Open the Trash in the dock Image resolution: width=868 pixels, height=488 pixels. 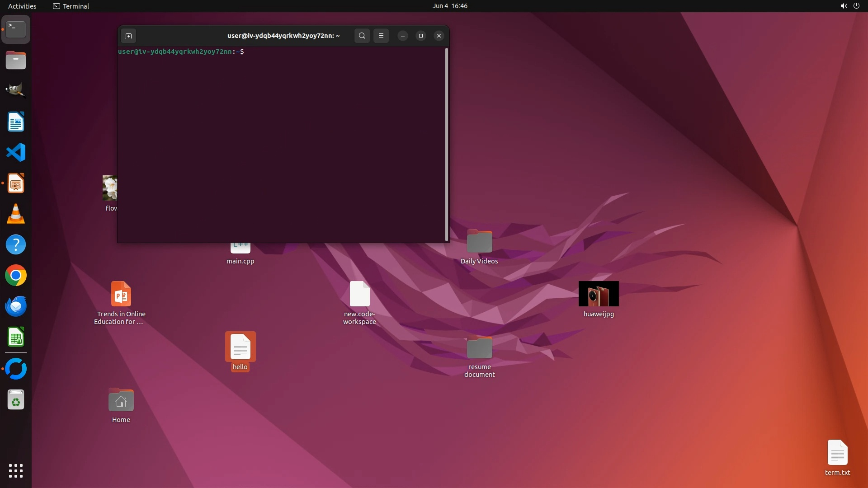point(16,400)
